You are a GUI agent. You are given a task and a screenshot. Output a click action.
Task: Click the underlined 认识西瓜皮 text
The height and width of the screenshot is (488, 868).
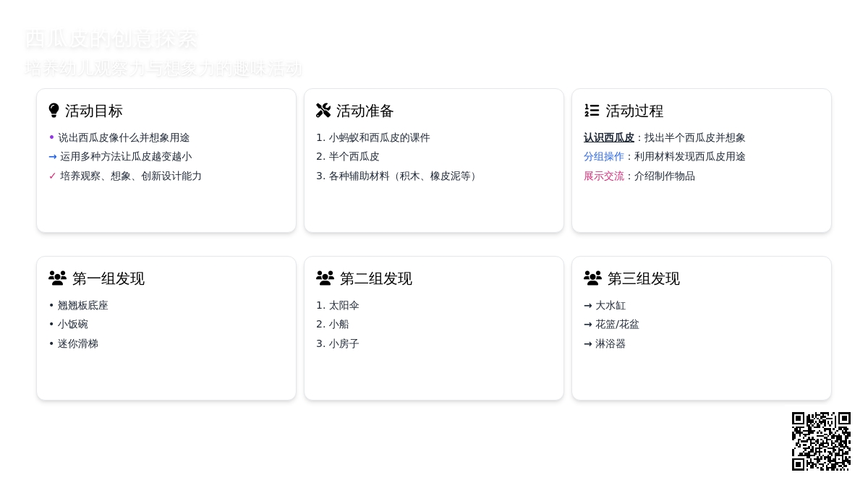click(x=609, y=137)
